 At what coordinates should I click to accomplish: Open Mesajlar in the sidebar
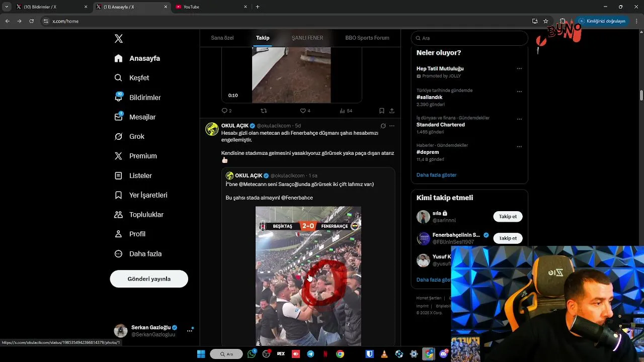pyautogui.click(x=135, y=117)
